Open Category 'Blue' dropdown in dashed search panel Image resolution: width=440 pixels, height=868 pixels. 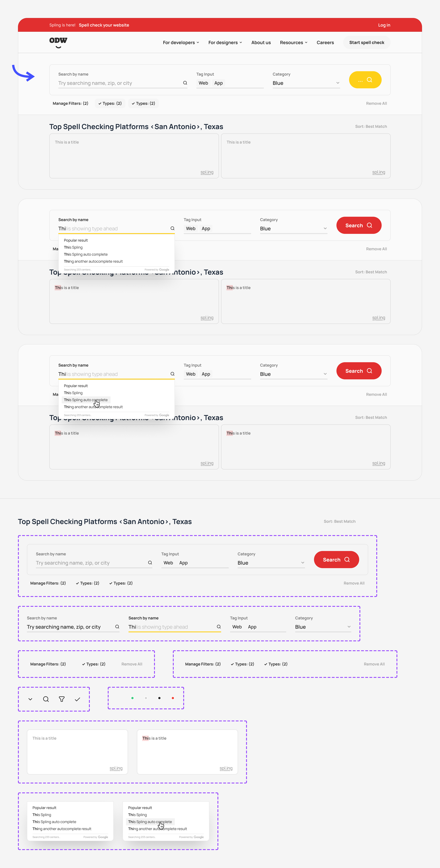pyautogui.click(x=271, y=563)
